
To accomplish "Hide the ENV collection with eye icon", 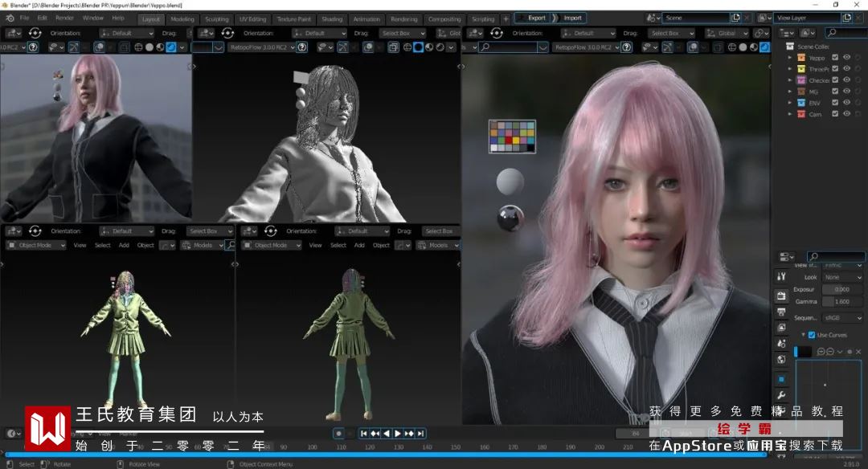I will [x=846, y=103].
